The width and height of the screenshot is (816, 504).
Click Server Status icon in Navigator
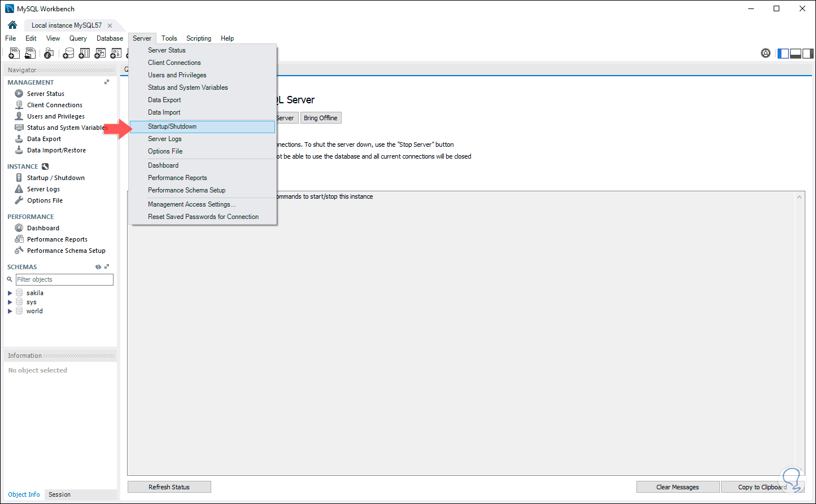19,94
